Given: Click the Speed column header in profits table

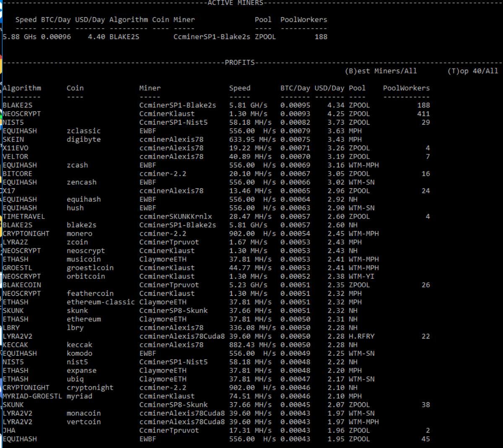Looking at the screenshot, I should tap(240, 88).
